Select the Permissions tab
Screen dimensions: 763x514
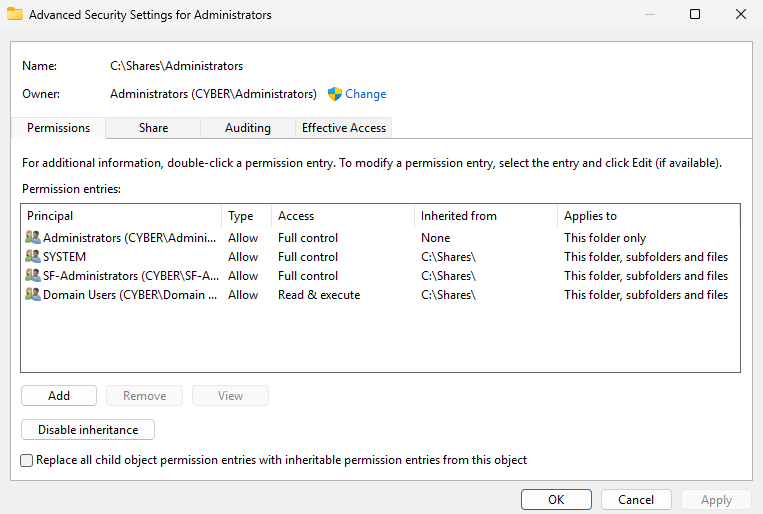(x=58, y=128)
